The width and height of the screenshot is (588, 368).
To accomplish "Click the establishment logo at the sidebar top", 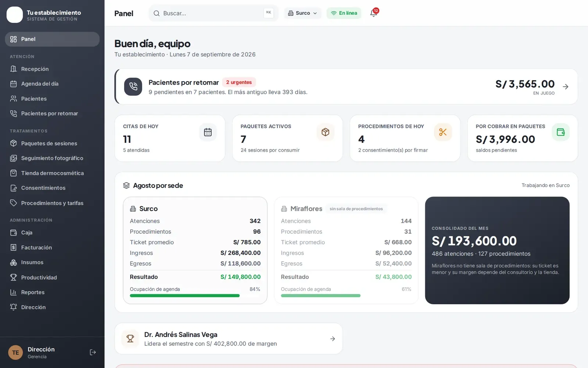I will [15, 15].
